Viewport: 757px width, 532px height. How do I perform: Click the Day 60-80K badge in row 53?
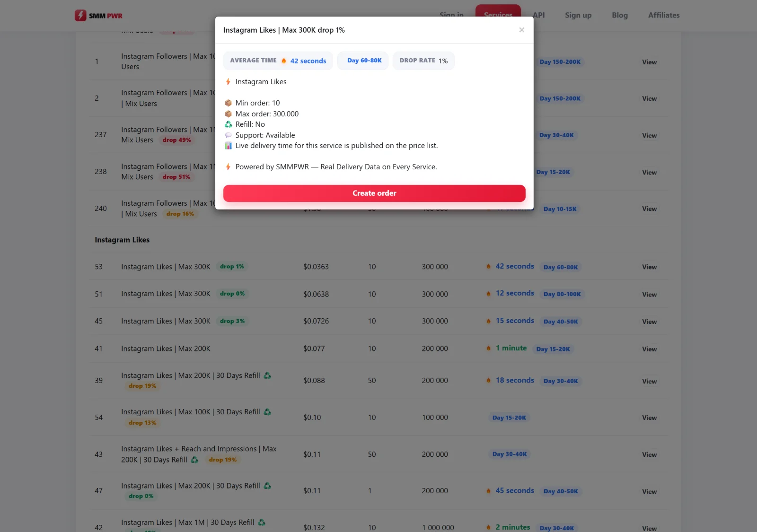(x=561, y=267)
